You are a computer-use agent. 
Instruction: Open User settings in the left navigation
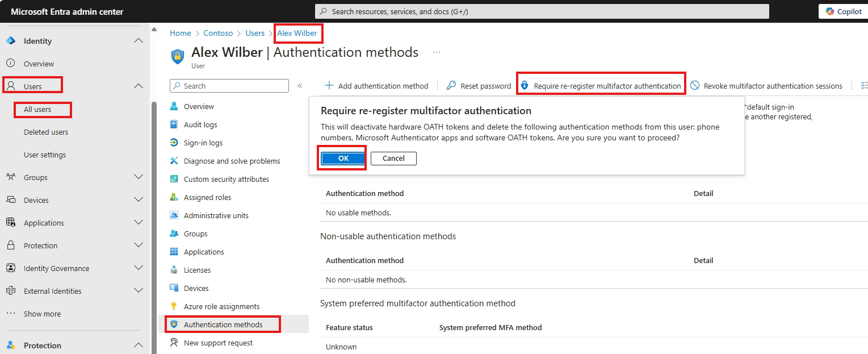click(x=45, y=155)
